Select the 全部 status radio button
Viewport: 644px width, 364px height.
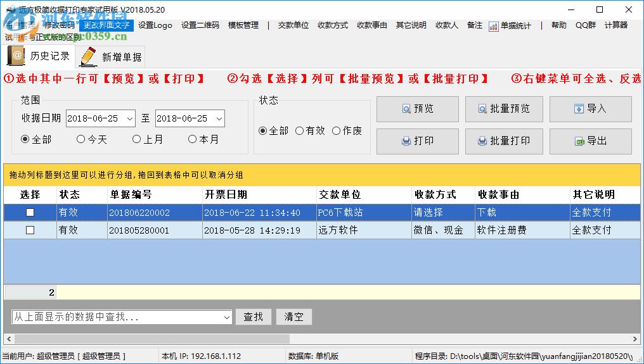click(263, 131)
